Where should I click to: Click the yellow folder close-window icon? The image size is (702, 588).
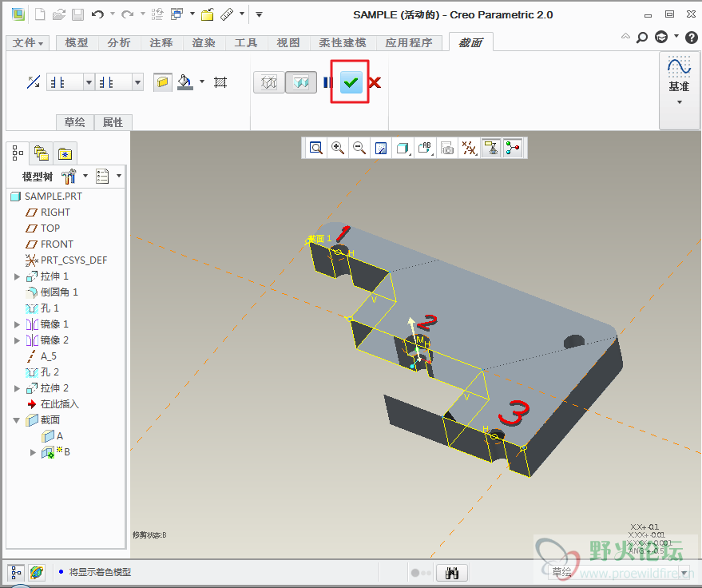click(x=208, y=14)
